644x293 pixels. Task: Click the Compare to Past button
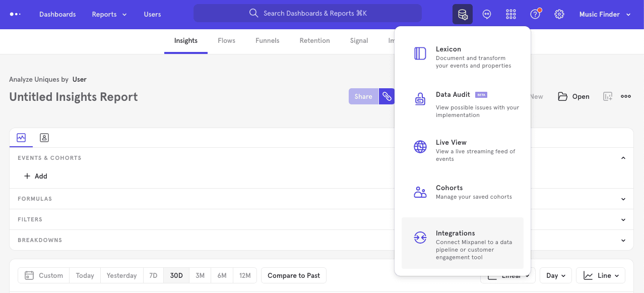coord(293,275)
